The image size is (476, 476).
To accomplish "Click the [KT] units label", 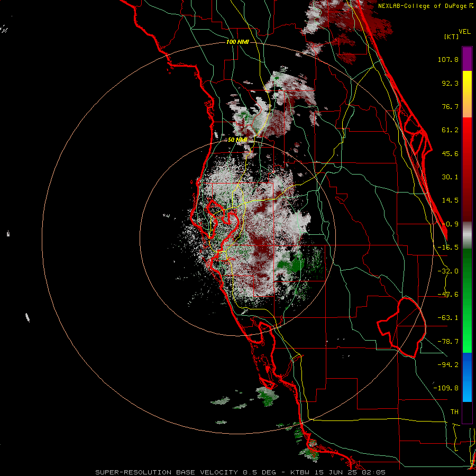I will point(452,36).
